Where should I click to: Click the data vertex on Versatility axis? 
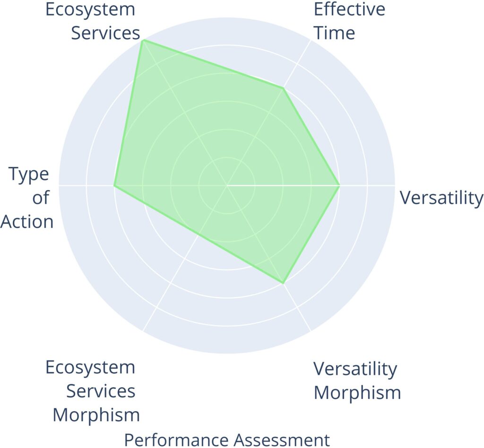[x=339, y=185]
